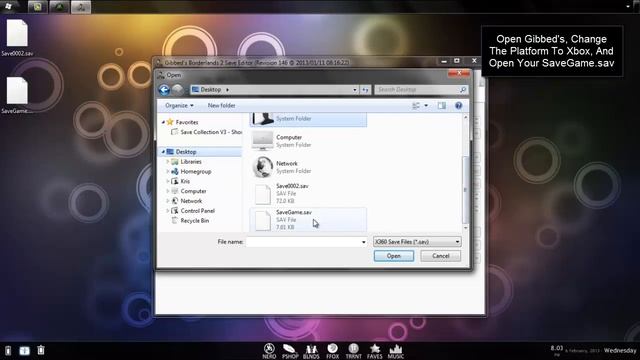Image resolution: width=640 pixels, height=360 pixels.
Task: Click the Back arrow in the Open dialog
Action: (164, 90)
